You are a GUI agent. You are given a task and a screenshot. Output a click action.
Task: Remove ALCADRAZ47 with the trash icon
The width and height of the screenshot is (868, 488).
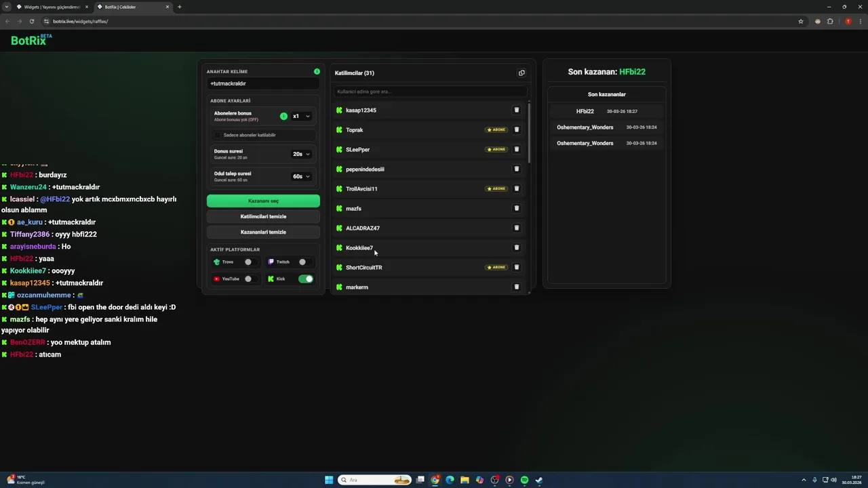coord(516,228)
